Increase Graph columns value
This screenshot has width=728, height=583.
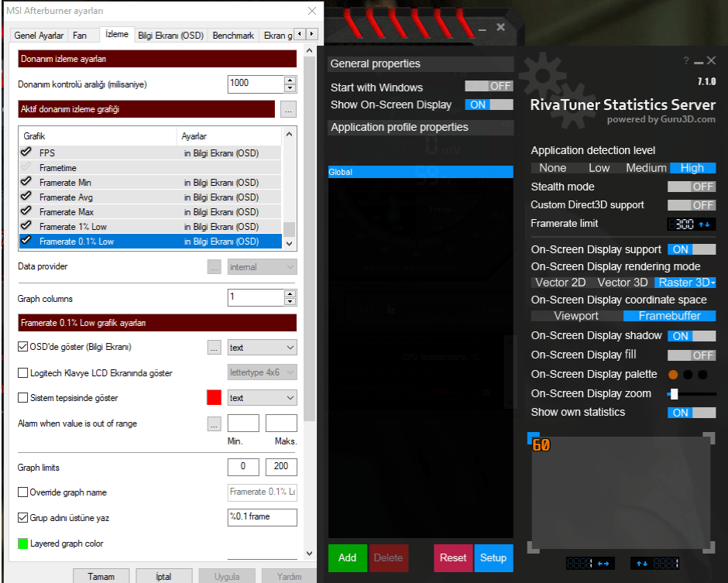(290, 293)
